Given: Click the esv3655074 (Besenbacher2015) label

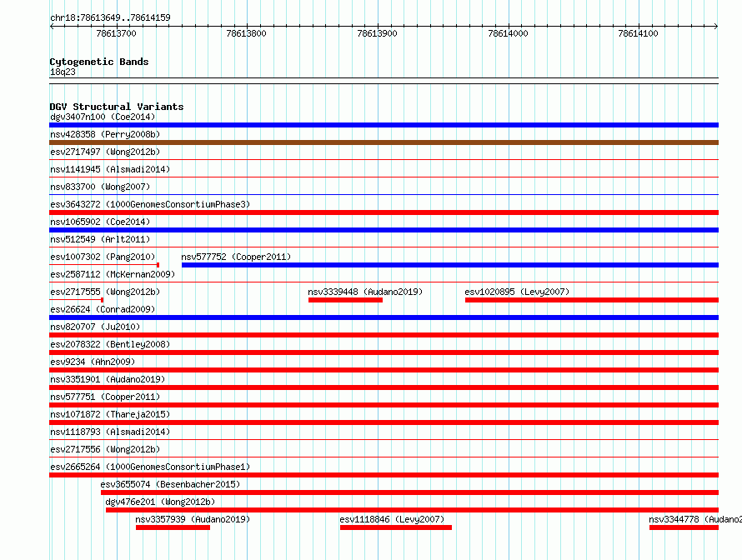Looking at the screenshot, I should 170,484.
